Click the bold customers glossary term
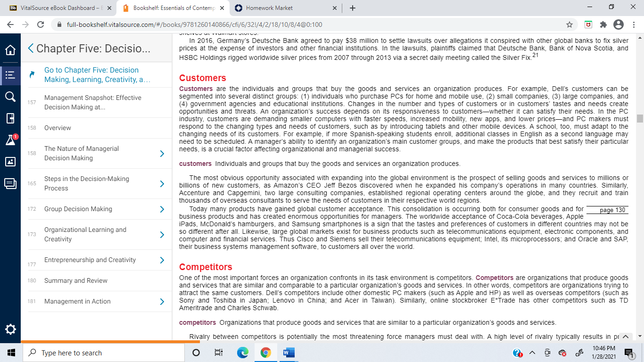 (x=195, y=164)
